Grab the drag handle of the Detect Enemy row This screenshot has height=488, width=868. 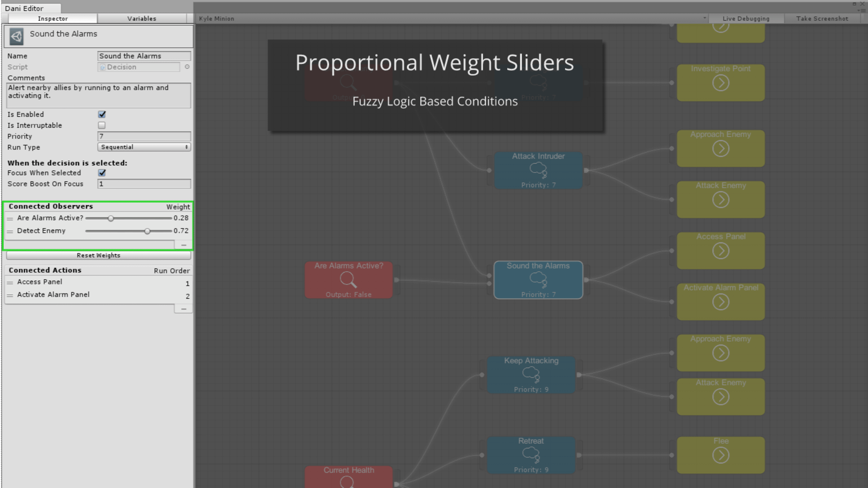tap(10, 231)
